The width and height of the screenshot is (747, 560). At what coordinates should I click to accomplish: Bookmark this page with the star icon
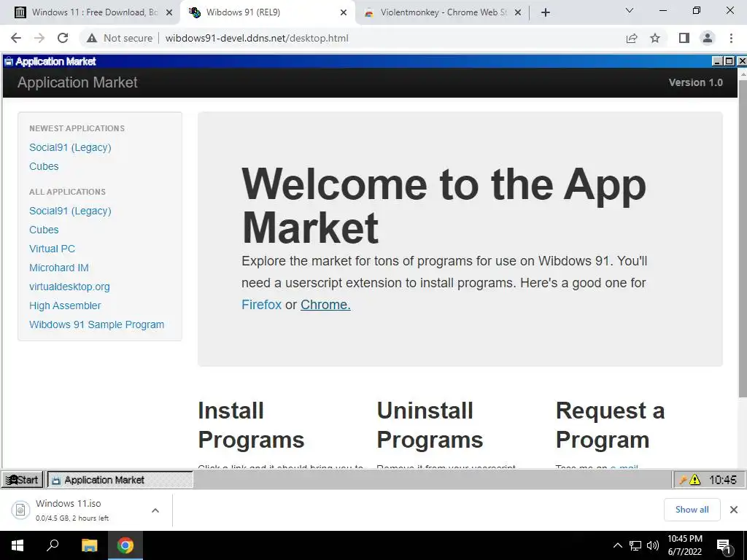655,38
